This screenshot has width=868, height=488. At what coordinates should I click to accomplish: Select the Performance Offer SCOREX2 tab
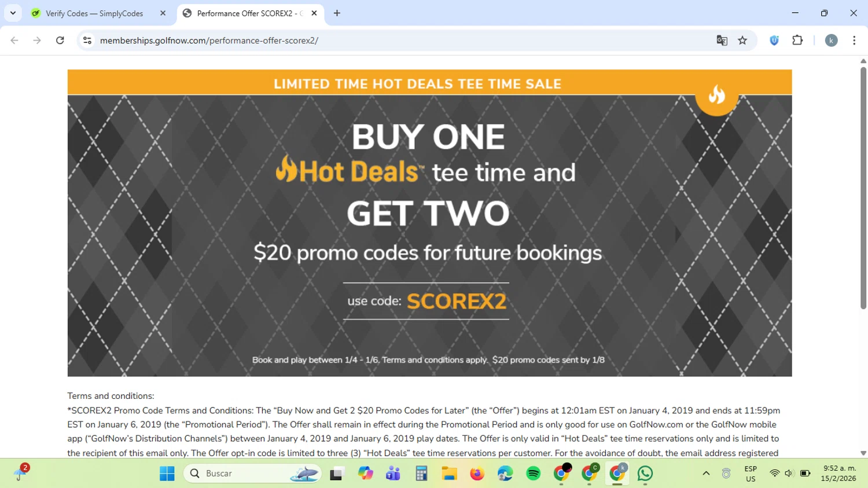tap(251, 13)
